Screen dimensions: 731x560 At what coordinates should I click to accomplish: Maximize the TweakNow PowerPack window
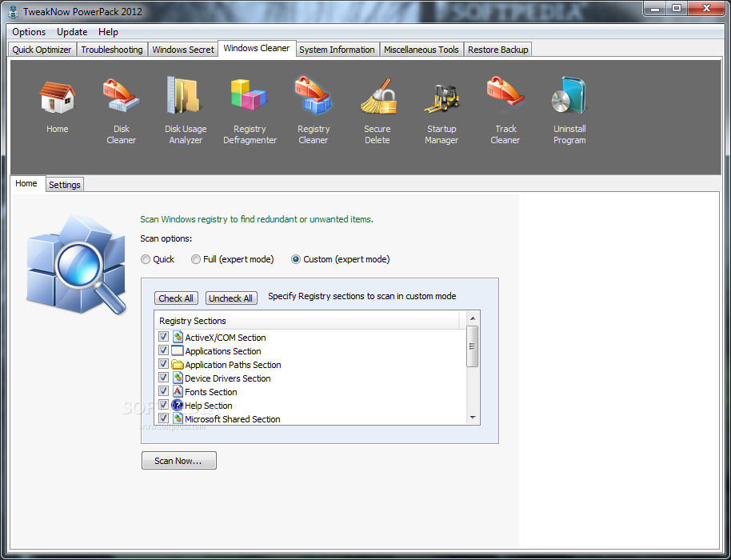pos(677,8)
